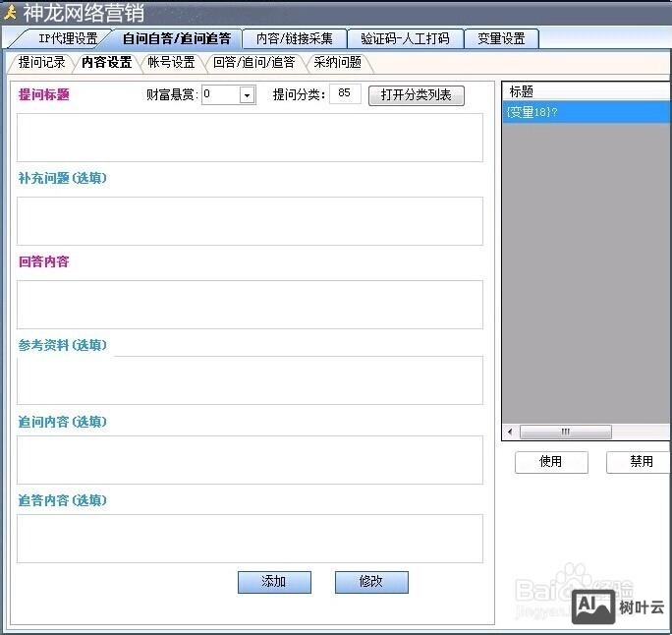672x635 pixels.
Task: Switch to the 提问记录 sub-tab
Action: pos(41,63)
